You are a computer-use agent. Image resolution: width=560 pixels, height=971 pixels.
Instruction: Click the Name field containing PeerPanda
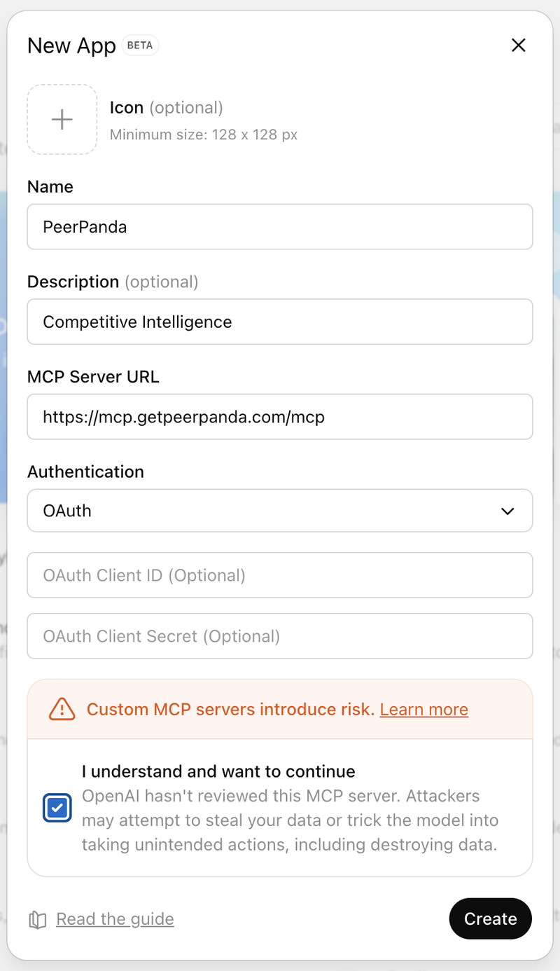tap(280, 226)
